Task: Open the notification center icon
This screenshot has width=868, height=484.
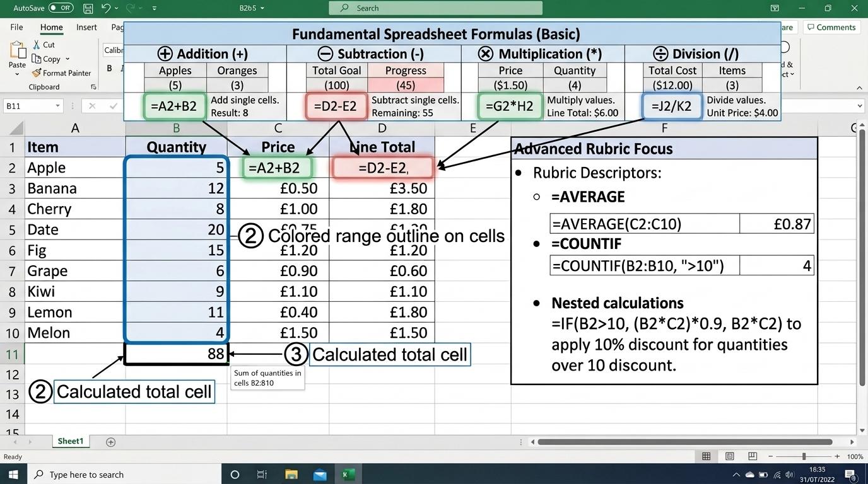Action: pyautogui.click(x=850, y=475)
